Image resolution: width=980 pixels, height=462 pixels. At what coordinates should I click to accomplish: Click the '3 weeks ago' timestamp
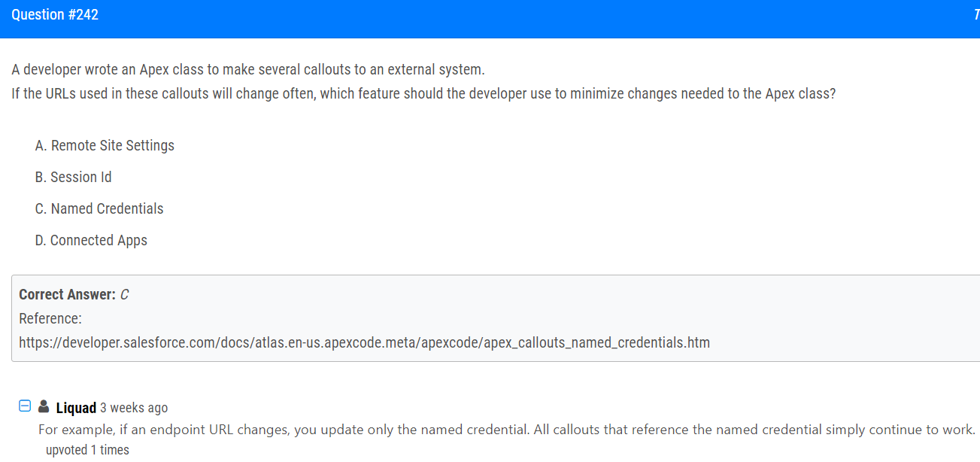point(134,408)
